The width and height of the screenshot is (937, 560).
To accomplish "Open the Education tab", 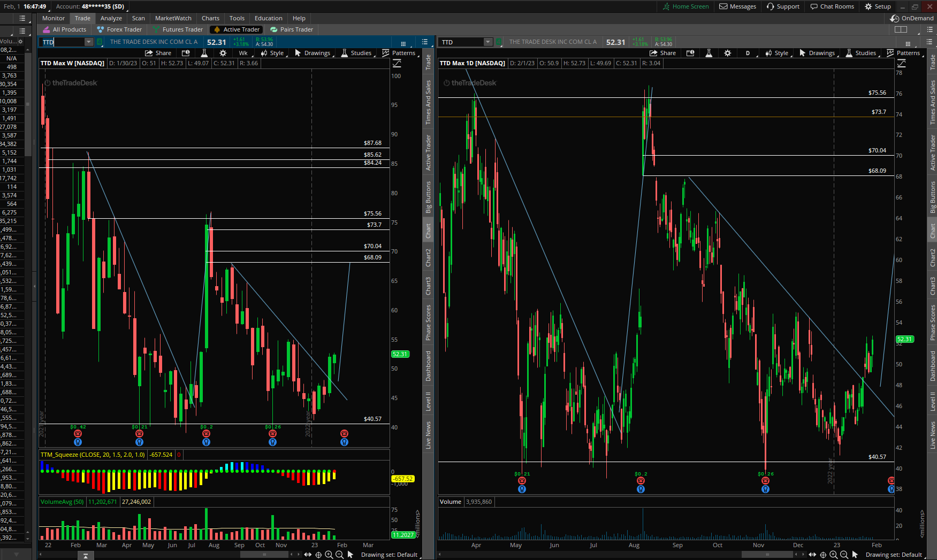I will click(269, 18).
